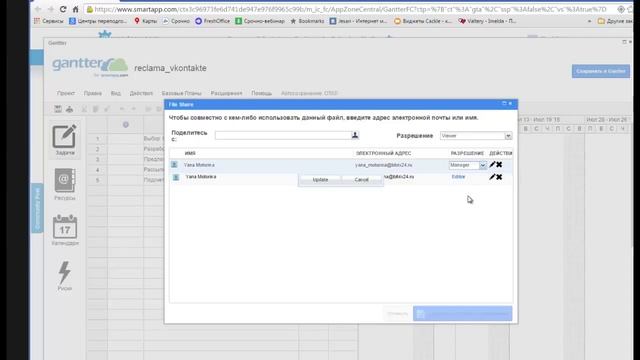Click the browser back arrow
Image resolution: width=640 pixels, height=360 pixels.
click(38, 9)
